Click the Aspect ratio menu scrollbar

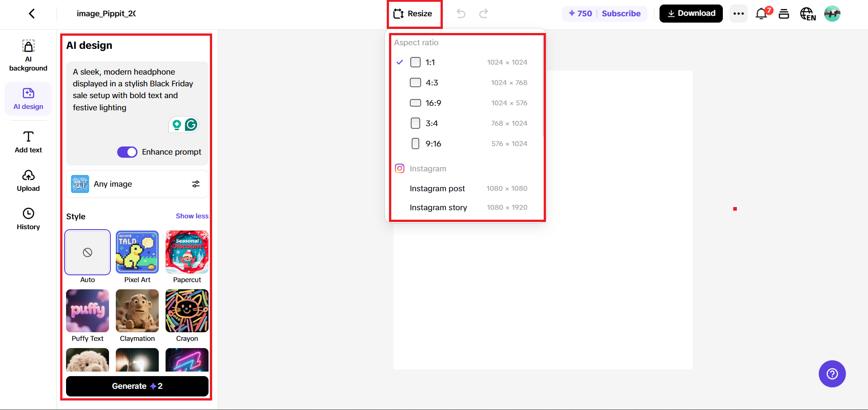[x=543, y=86]
